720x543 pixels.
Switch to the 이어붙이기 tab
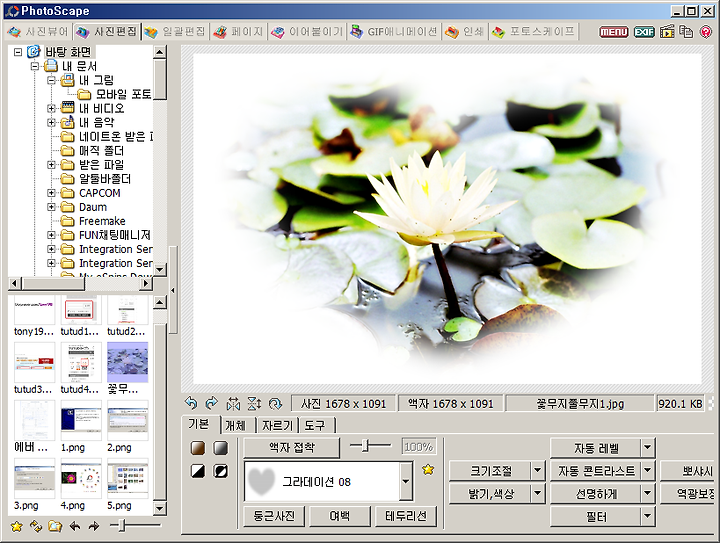307,32
